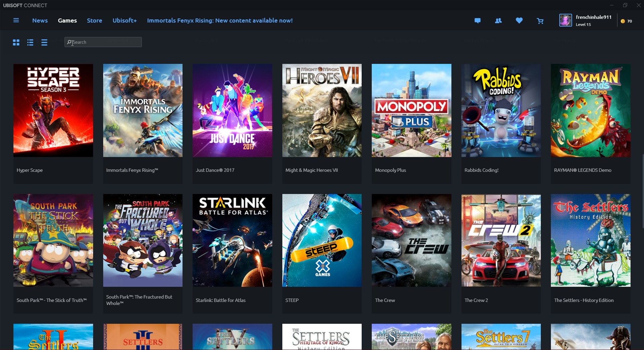
Task: Open the shopping cart
Action: tap(540, 21)
